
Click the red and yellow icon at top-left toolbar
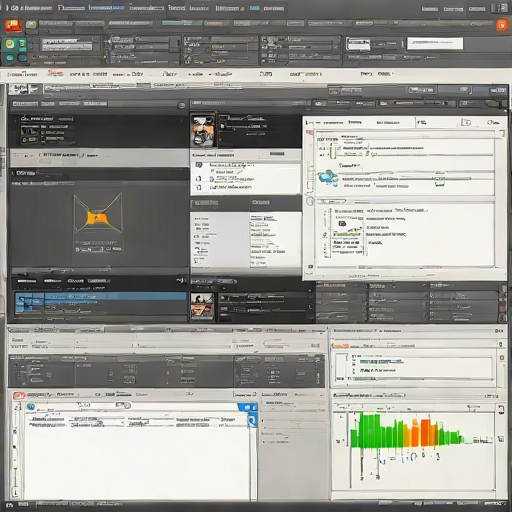click(x=13, y=26)
